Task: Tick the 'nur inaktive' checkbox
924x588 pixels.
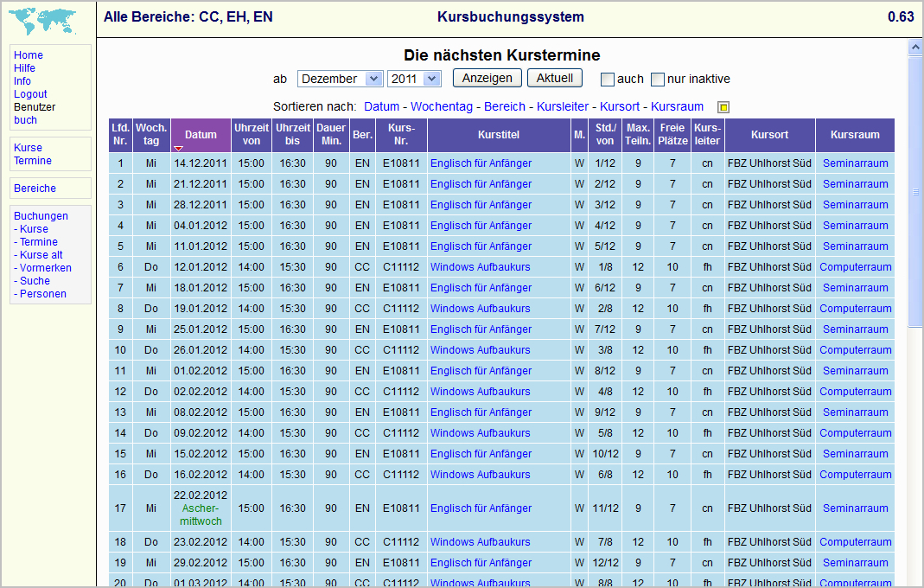Action: 658,79
